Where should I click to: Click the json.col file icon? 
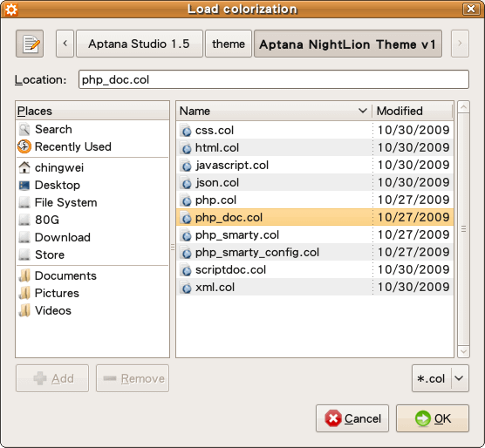pyautogui.click(x=186, y=182)
